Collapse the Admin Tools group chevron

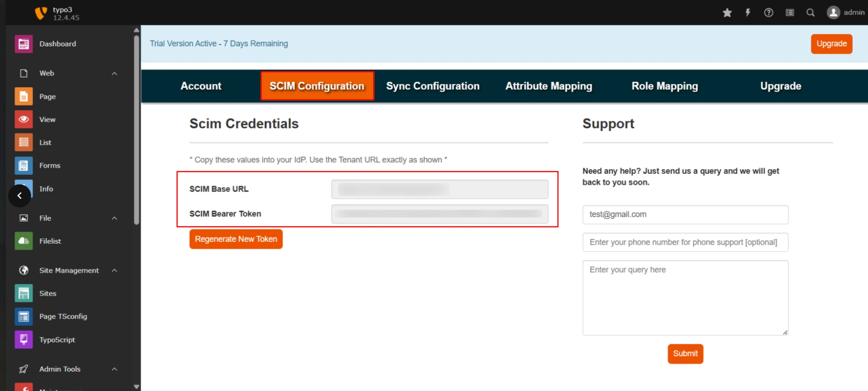coord(115,369)
